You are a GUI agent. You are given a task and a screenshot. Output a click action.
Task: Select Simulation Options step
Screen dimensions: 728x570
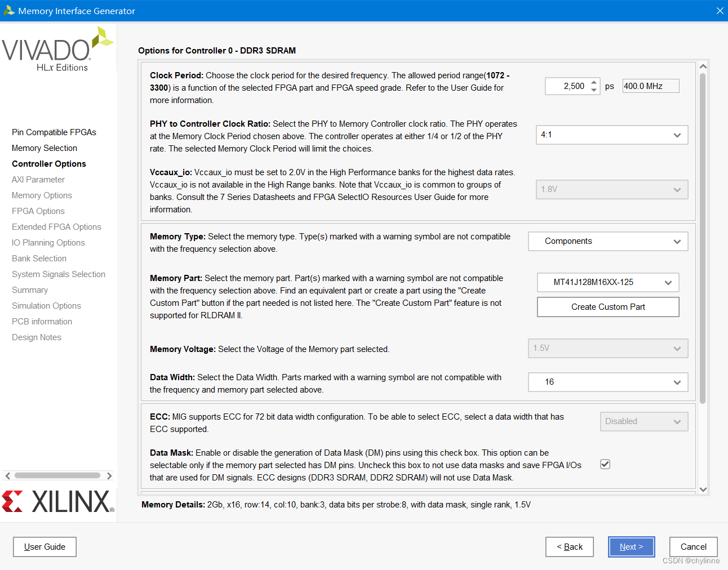tap(46, 306)
